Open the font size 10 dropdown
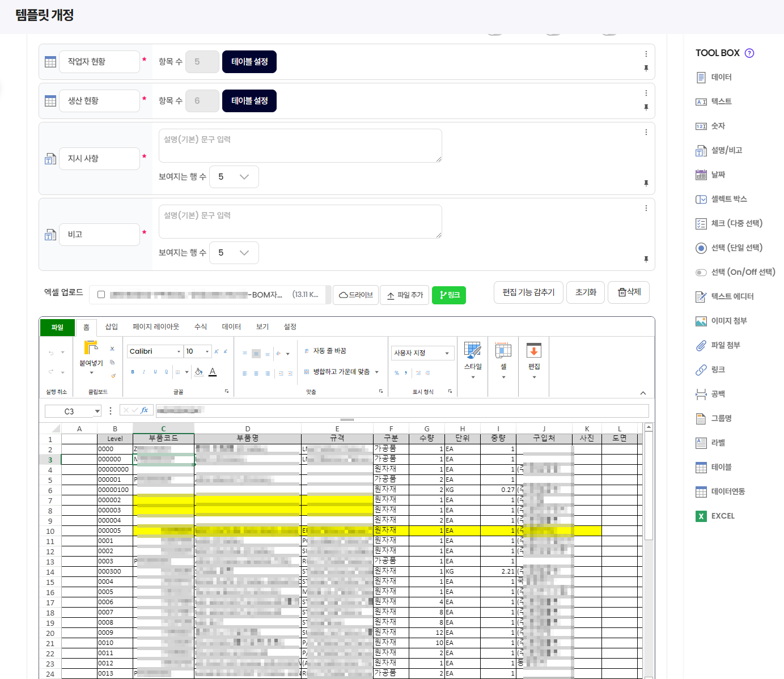 (x=207, y=351)
